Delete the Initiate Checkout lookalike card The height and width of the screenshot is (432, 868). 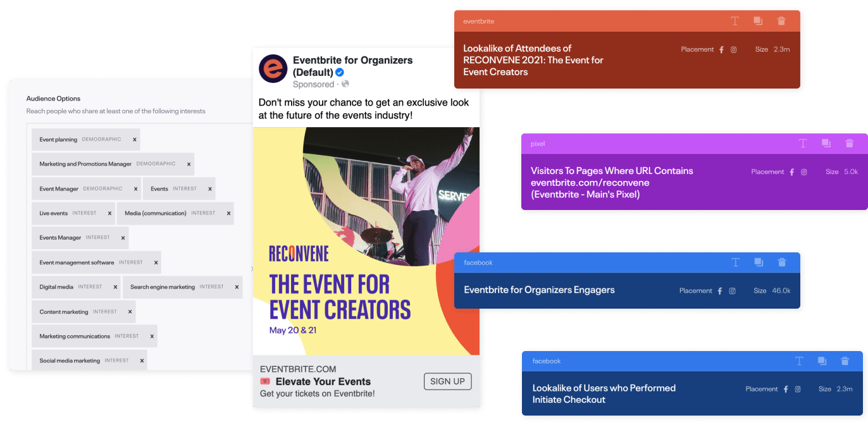click(845, 361)
